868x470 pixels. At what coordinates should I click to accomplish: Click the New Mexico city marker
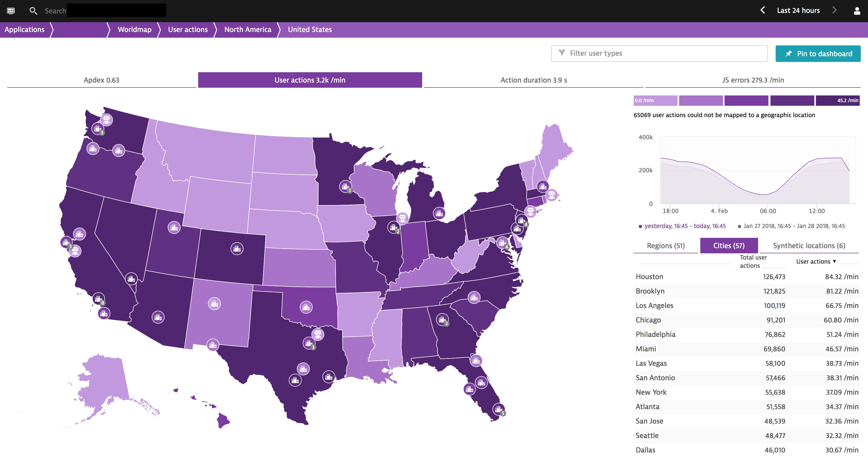coord(214,304)
